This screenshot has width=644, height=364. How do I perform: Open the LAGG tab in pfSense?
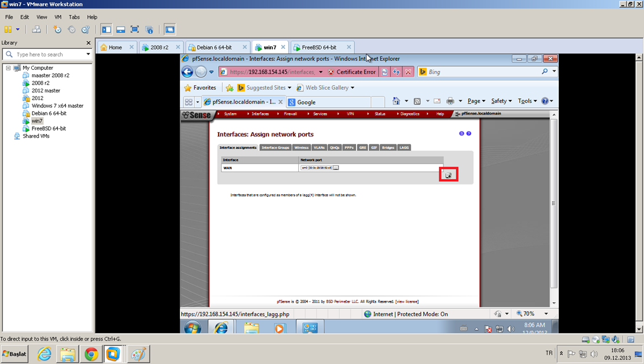pos(404,148)
